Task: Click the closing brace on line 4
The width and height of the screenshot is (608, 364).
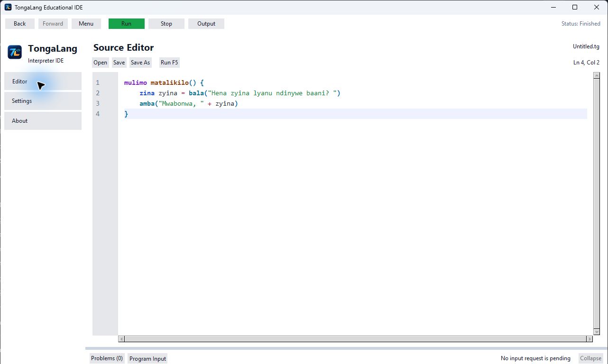Action: (126, 114)
